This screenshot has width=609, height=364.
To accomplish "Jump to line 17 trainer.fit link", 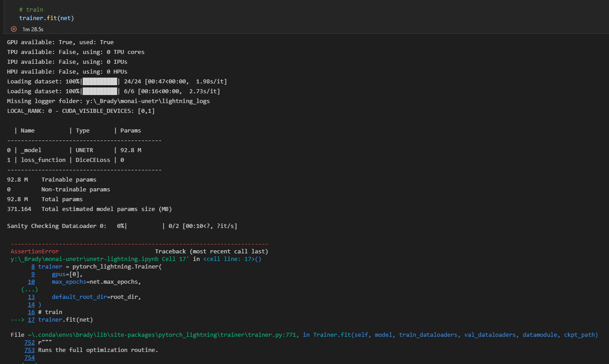I will [x=31, y=319].
